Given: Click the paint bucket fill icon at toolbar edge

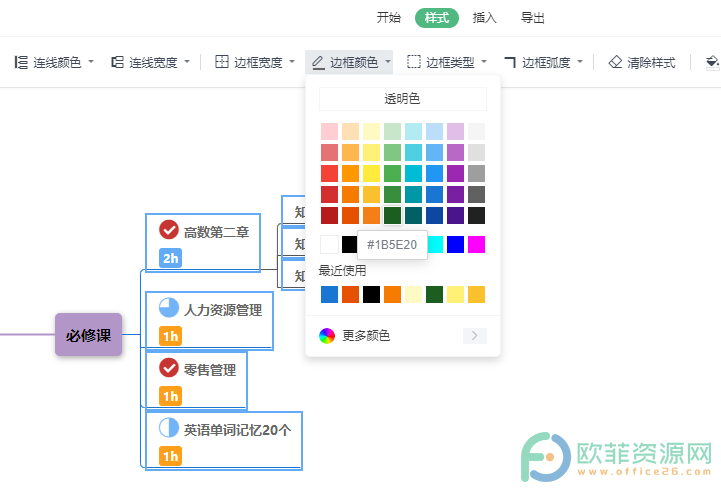Looking at the screenshot, I should click(x=712, y=62).
